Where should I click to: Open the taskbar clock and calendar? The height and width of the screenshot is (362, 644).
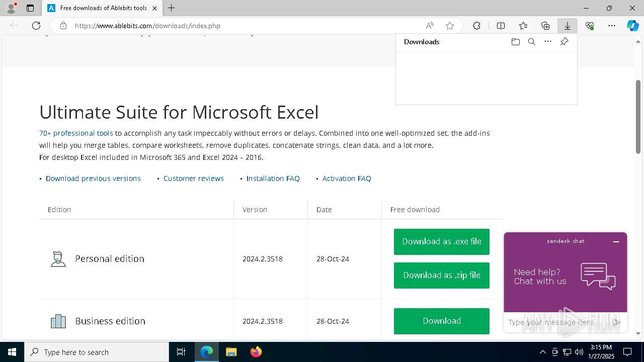point(601,352)
